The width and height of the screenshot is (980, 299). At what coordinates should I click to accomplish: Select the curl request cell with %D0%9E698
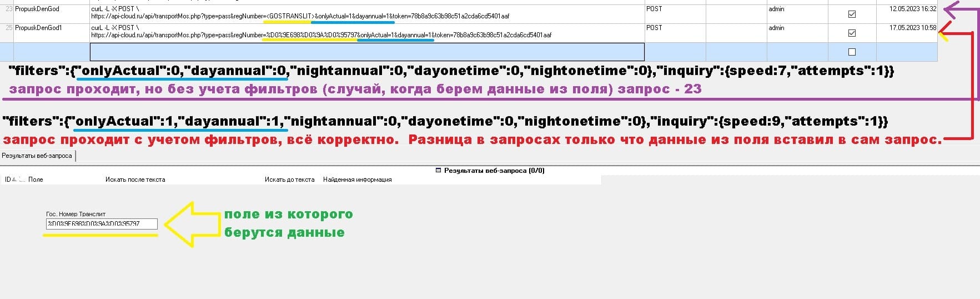367,33
